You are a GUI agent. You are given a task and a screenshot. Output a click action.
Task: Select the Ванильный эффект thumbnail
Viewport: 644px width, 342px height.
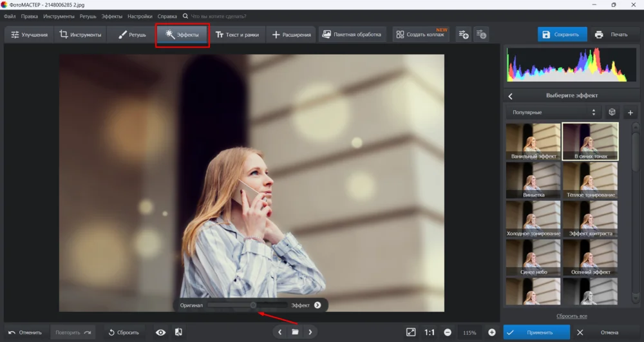pos(532,142)
